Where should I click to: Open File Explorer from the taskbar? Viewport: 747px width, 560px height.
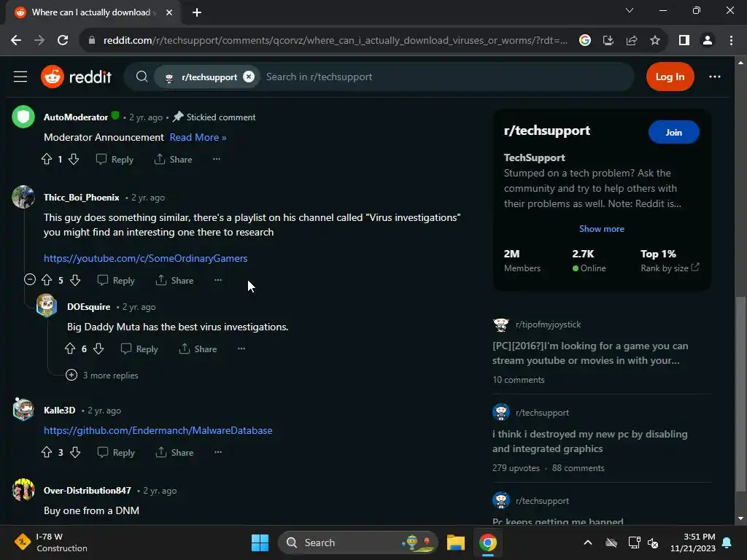[x=455, y=542]
